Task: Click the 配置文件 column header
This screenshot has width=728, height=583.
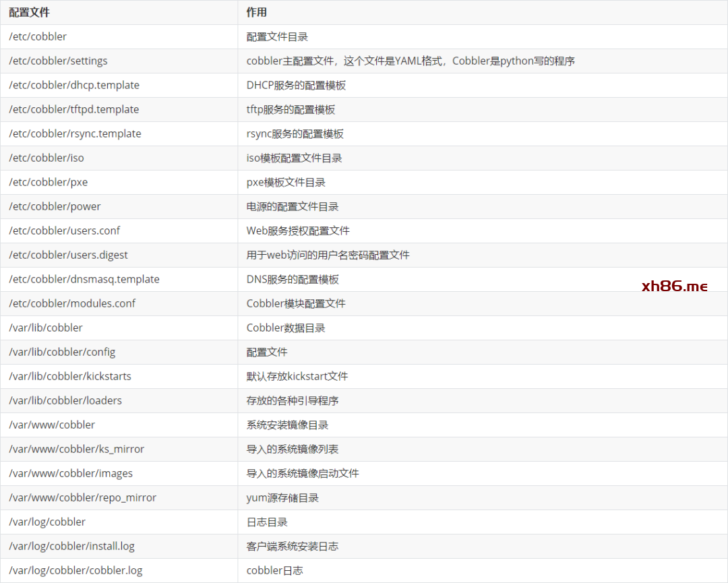Action: click(x=29, y=13)
